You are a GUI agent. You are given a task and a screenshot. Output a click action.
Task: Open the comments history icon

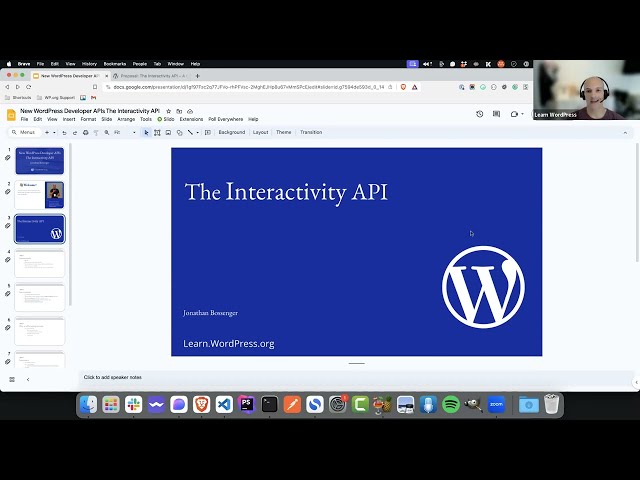[x=496, y=114]
